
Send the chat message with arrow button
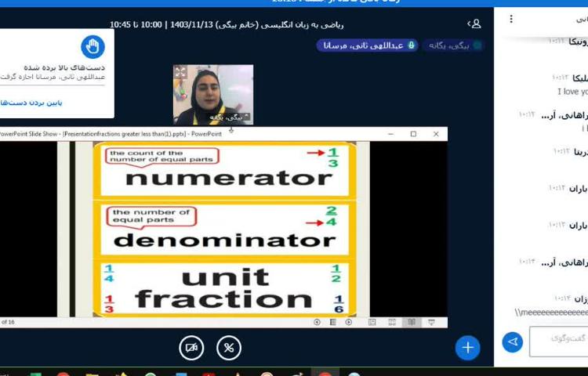pyautogui.click(x=512, y=342)
